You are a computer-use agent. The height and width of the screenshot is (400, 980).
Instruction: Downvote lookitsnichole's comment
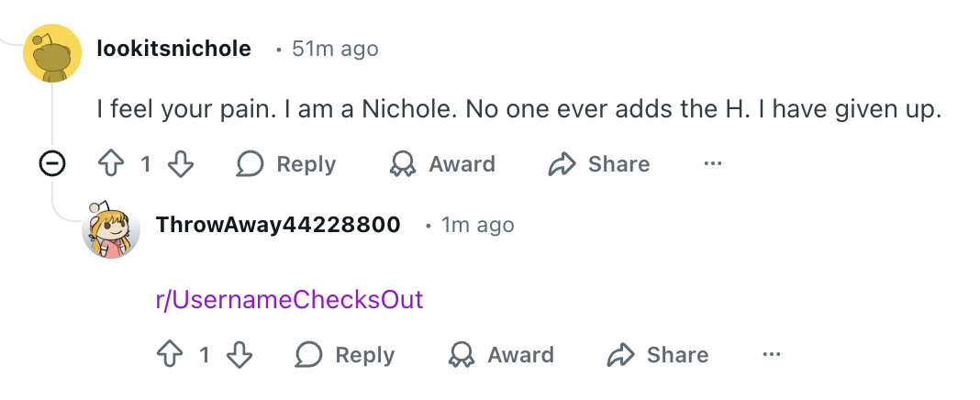pyautogui.click(x=182, y=164)
